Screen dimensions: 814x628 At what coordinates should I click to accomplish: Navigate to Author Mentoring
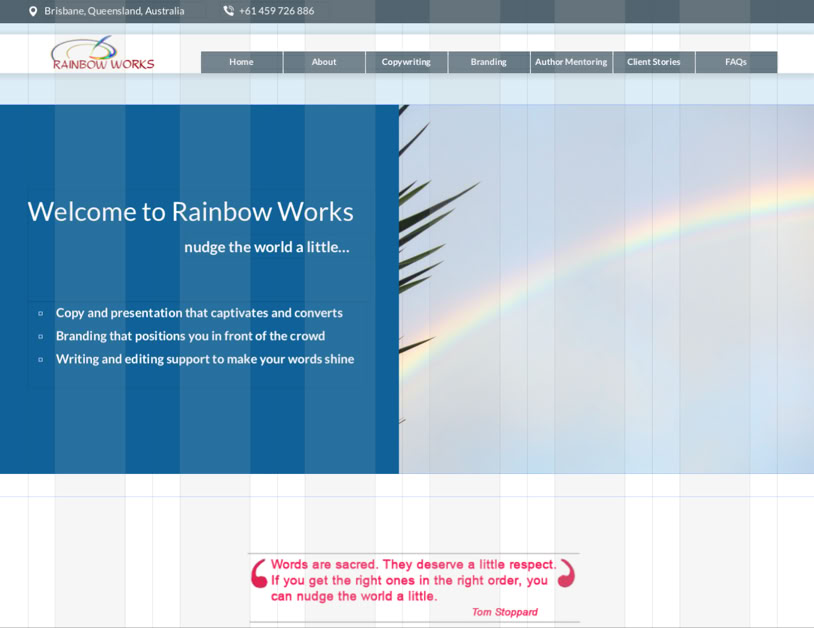571,62
